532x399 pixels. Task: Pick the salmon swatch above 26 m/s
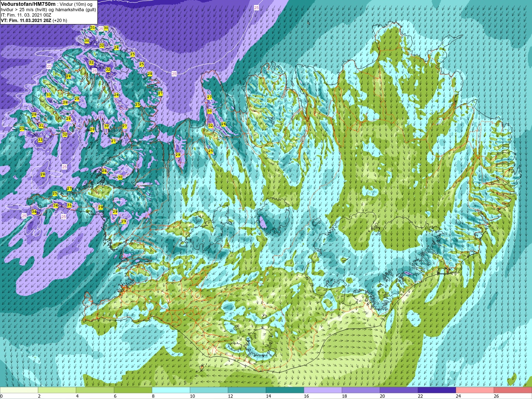[x=513, y=390]
